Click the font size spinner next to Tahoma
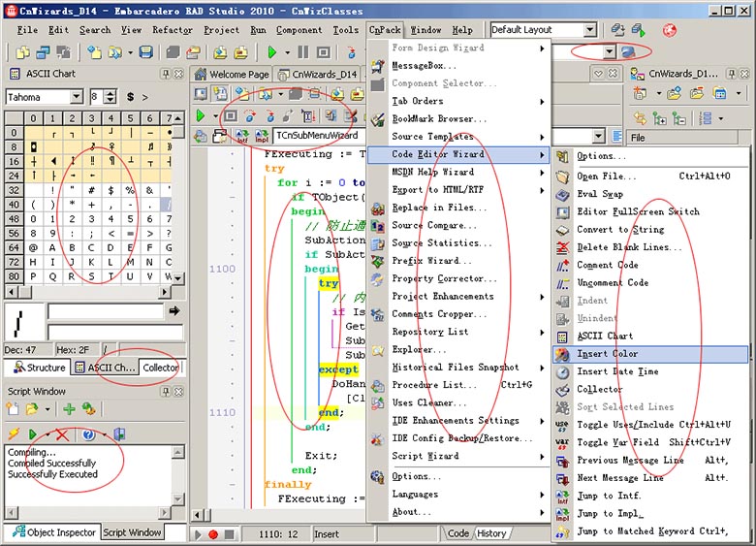This screenshot has height=546, width=756. tap(110, 97)
